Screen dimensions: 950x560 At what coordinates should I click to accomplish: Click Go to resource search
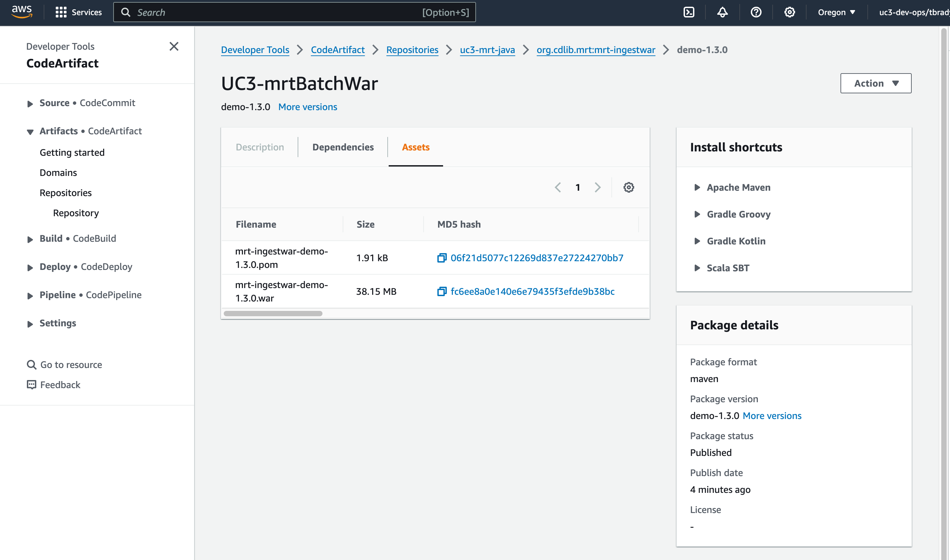point(64,365)
